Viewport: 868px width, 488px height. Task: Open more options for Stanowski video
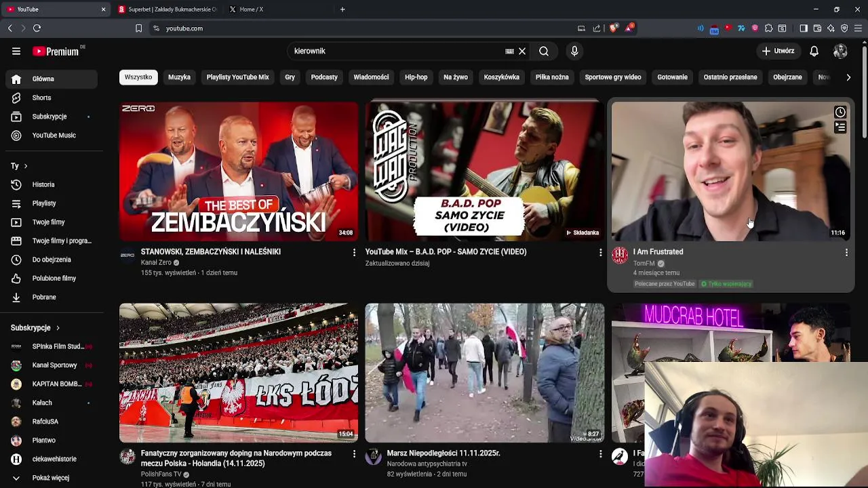pyautogui.click(x=354, y=252)
